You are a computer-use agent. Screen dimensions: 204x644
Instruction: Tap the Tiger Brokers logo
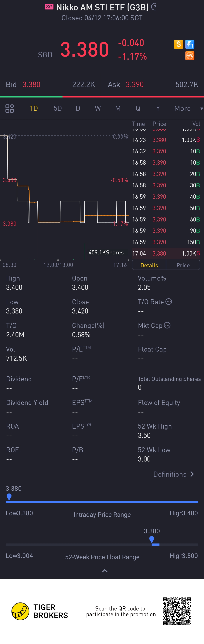(20, 611)
